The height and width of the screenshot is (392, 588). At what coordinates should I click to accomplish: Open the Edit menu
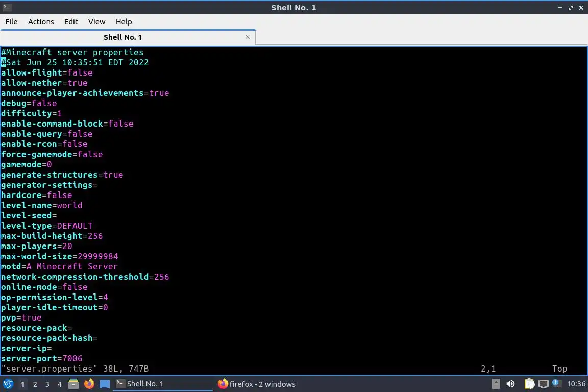pos(71,22)
